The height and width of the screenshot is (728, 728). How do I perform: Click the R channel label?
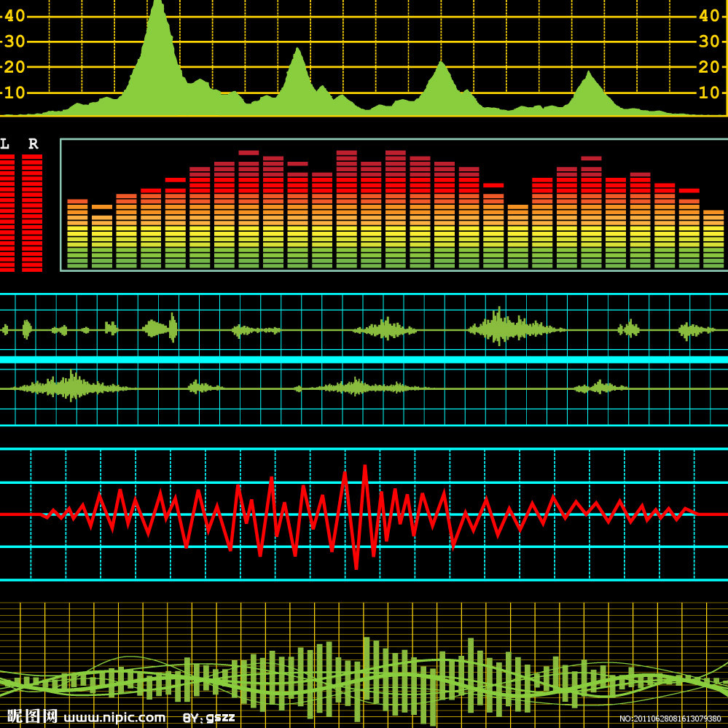(x=33, y=144)
